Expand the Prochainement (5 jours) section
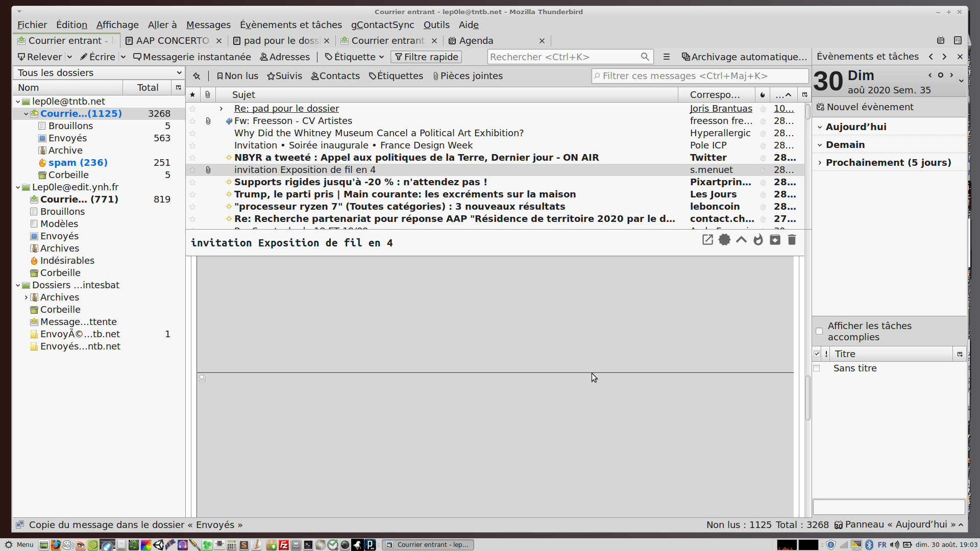980x551 pixels. [820, 163]
